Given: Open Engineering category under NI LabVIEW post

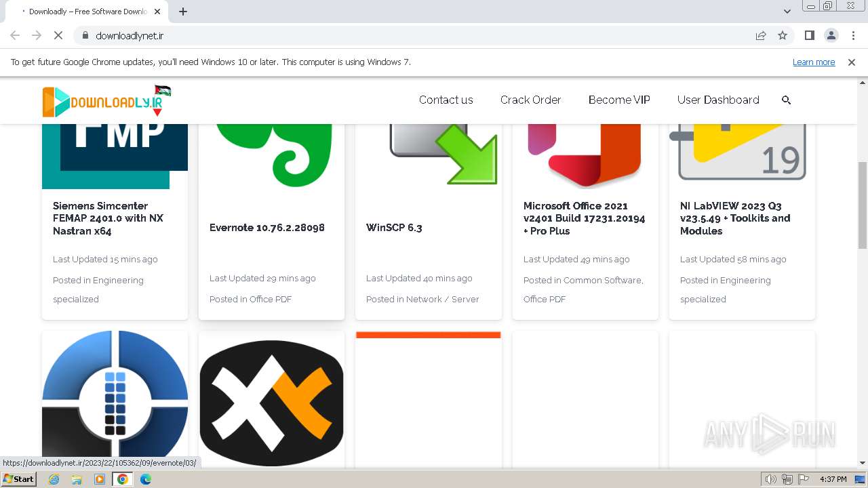Looking at the screenshot, I should [726, 289].
